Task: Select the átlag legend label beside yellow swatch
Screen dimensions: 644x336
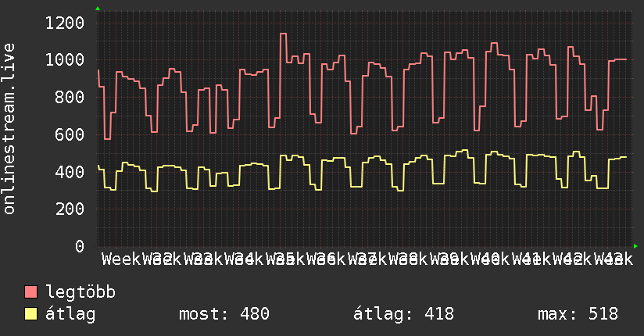Action: tap(70, 314)
